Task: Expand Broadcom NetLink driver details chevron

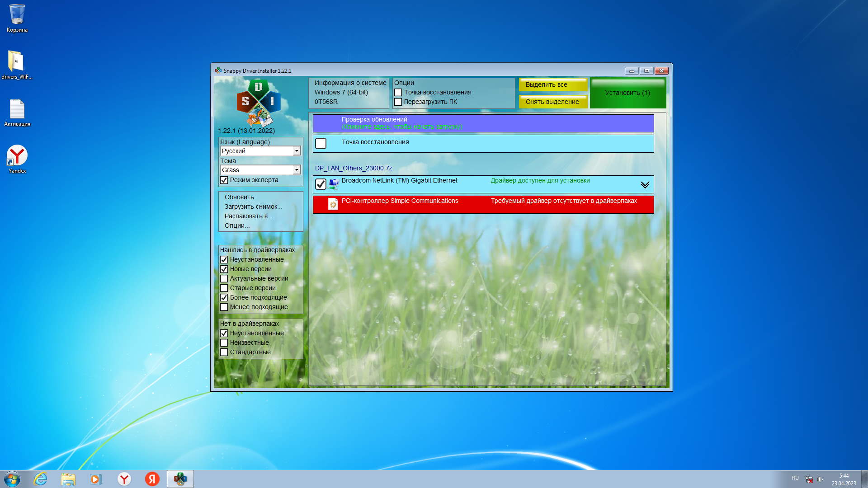Action: point(645,185)
